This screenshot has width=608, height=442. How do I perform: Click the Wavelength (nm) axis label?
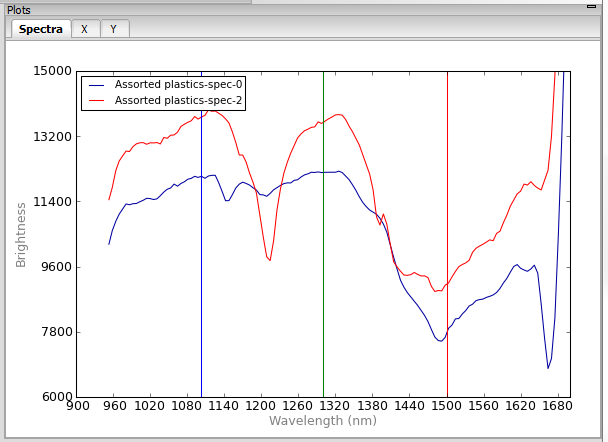coord(323,421)
